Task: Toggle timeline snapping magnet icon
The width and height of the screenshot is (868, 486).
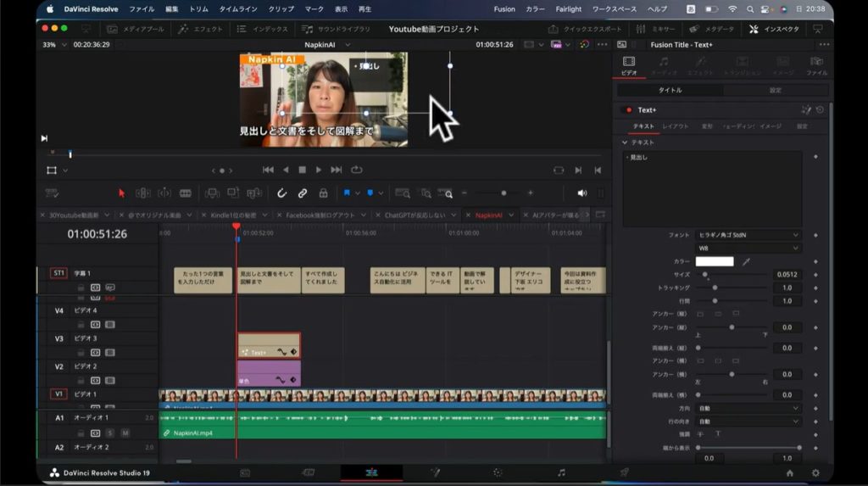Action: click(x=282, y=193)
